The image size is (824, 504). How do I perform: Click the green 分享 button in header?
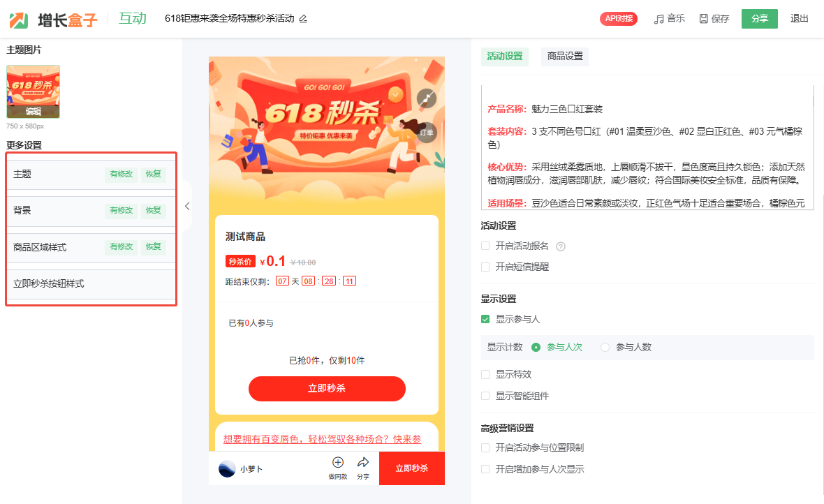pyautogui.click(x=759, y=19)
